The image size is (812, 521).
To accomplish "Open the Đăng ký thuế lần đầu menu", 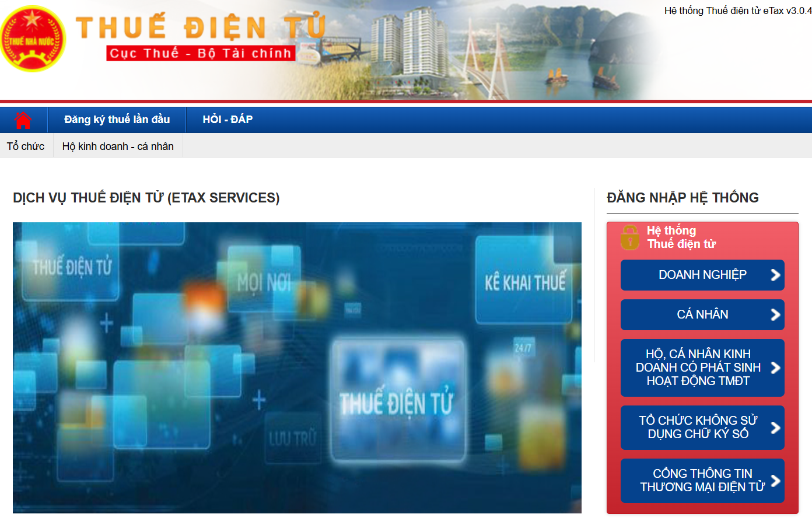I will 117,120.
